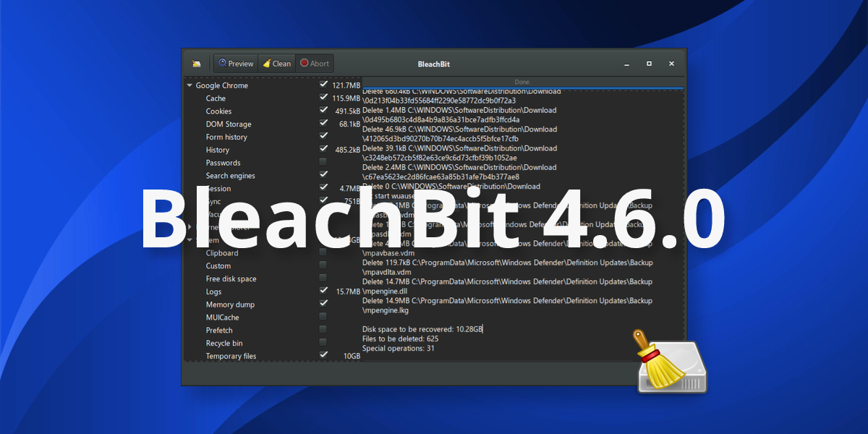Click the scrollbar beside the deletion log
The height and width of the screenshot is (434, 868).
(680, 217)
